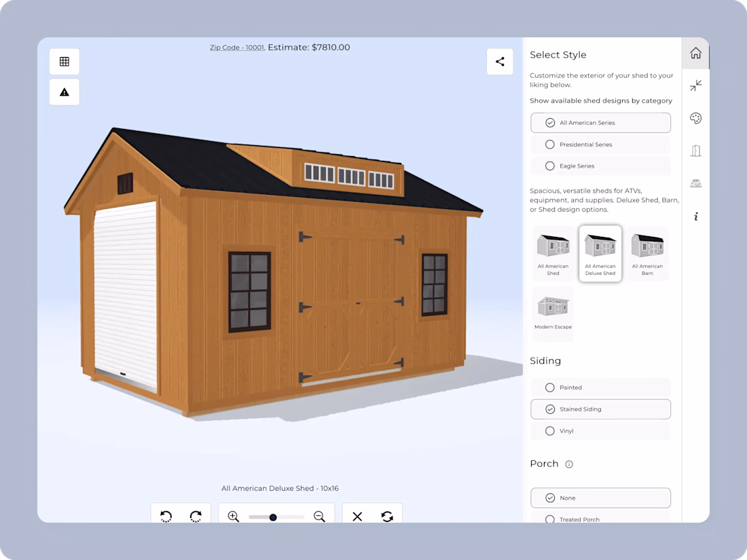Toggle the grid view icon
Image resolution: width=747 pixels, height=560 pixels.
coord(65,62)
